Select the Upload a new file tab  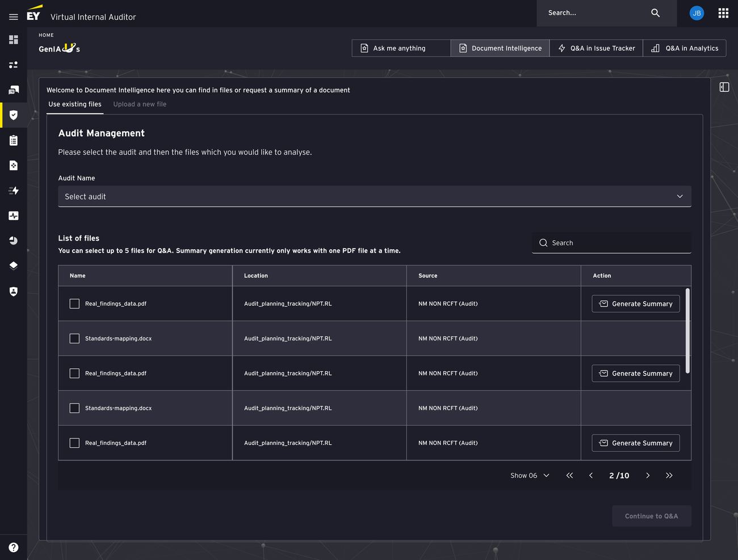tap(140, 104)
